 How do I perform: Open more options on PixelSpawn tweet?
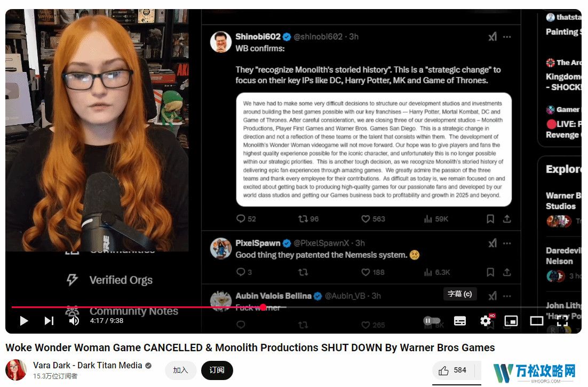tap(507, 243)
